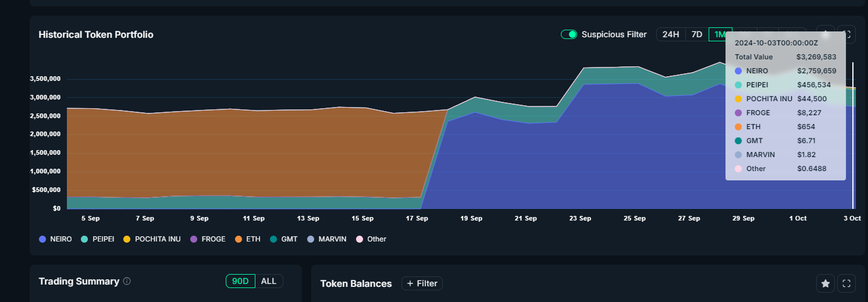
Task: Switch chart to 7D range
Action: pos(696,34)
